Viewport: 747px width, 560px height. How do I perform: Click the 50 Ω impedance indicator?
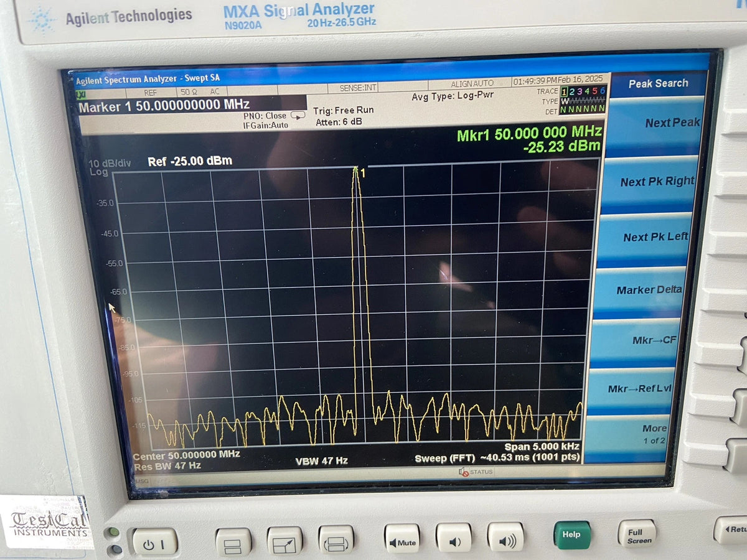(189, 92)
